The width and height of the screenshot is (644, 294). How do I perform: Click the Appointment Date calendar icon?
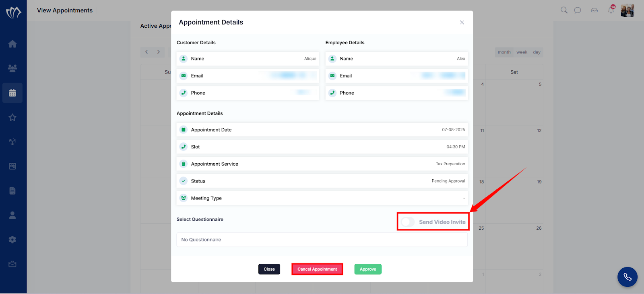[x=184, y=130]
